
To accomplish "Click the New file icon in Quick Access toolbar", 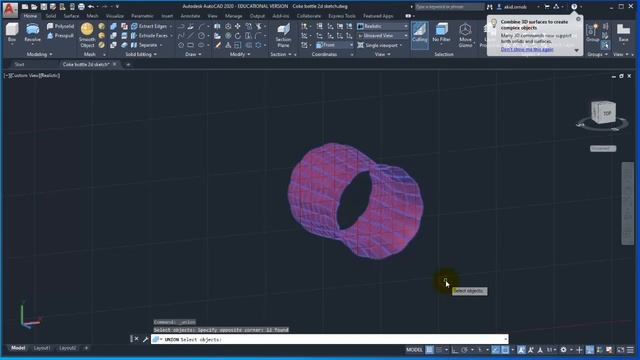I will click(x=25, y=7).
